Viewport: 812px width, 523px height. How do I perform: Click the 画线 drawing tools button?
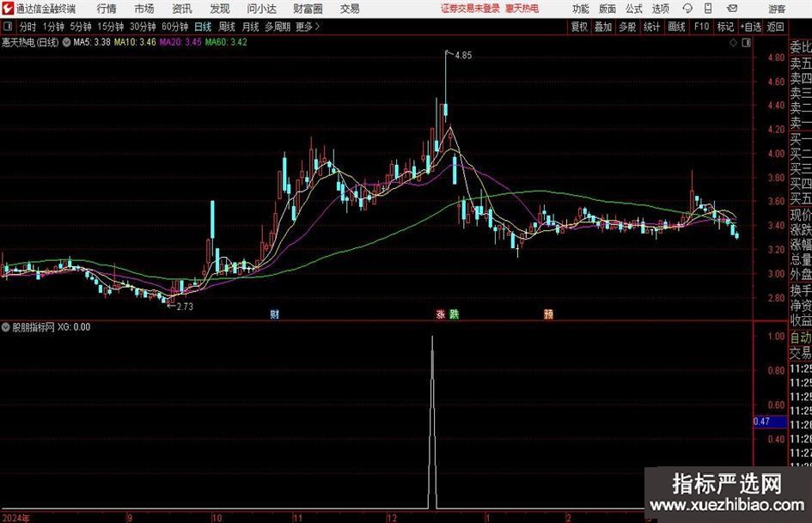676,27
